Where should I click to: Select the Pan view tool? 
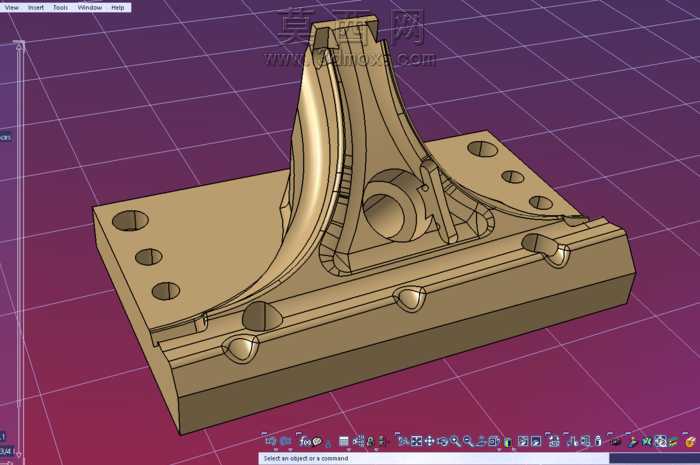(x=429, y=442)
